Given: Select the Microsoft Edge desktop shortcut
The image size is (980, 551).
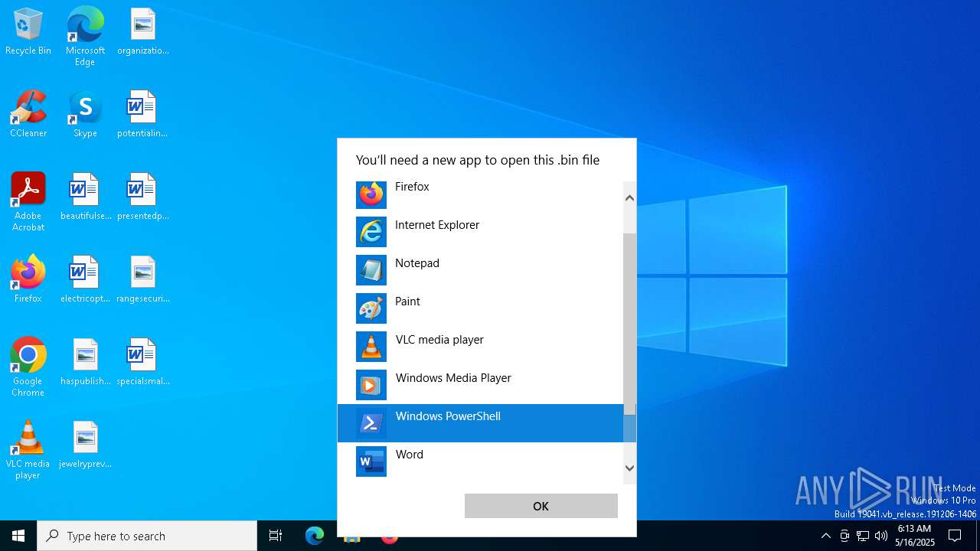Looking at the screenshot, I should coord(85,37).
